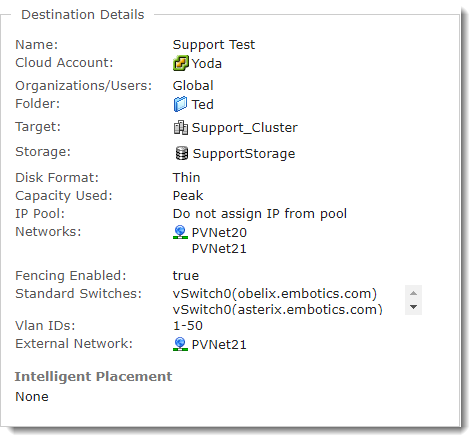Click the cluster icon beside Support_Cluster
Viewport: 476px width, 442px height.
tap(181, 128)
